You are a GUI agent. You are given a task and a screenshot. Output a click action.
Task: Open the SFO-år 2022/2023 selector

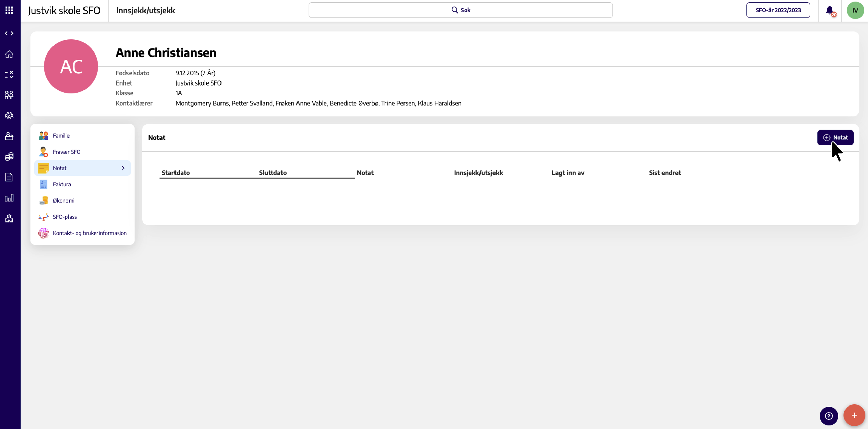[x=778, y=10]
